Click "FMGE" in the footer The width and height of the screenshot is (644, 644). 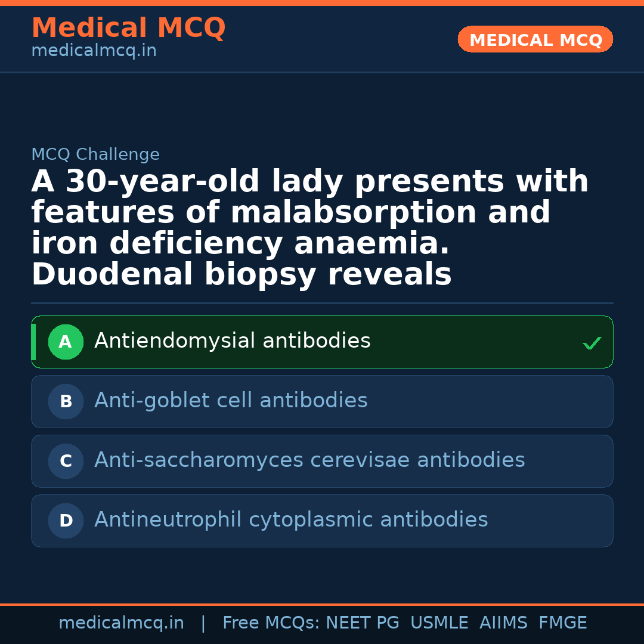click(562, 623)
